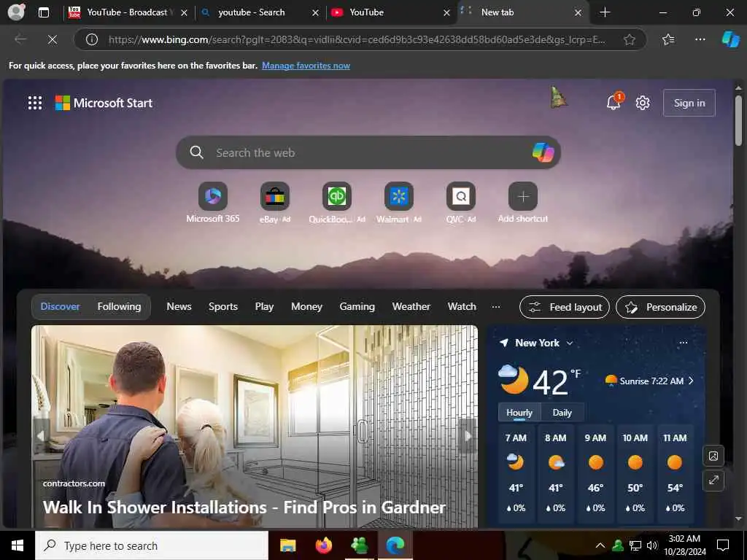This screenshot has height=560, width=747.
Task: Open the Copilot sidebar icon
Action: pyautogui.click(x=730, y=39)
